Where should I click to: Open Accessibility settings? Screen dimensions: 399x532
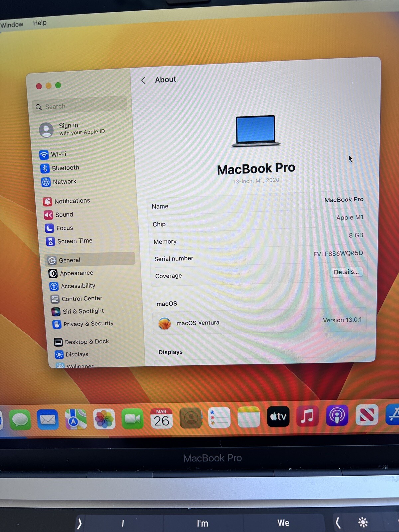coord(73,286)
